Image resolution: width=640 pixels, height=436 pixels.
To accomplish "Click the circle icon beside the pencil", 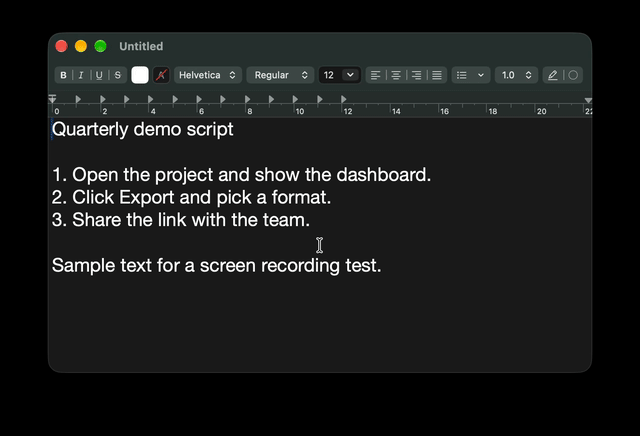I will (573, 75).
